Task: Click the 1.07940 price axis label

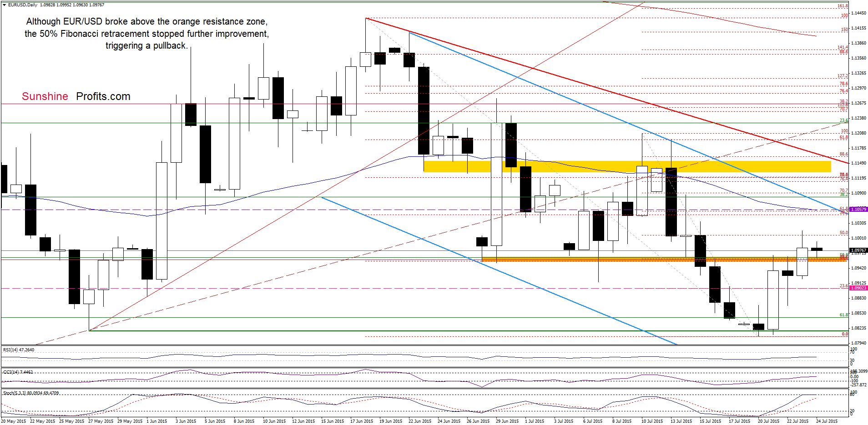Action: (x=858, y=343)
